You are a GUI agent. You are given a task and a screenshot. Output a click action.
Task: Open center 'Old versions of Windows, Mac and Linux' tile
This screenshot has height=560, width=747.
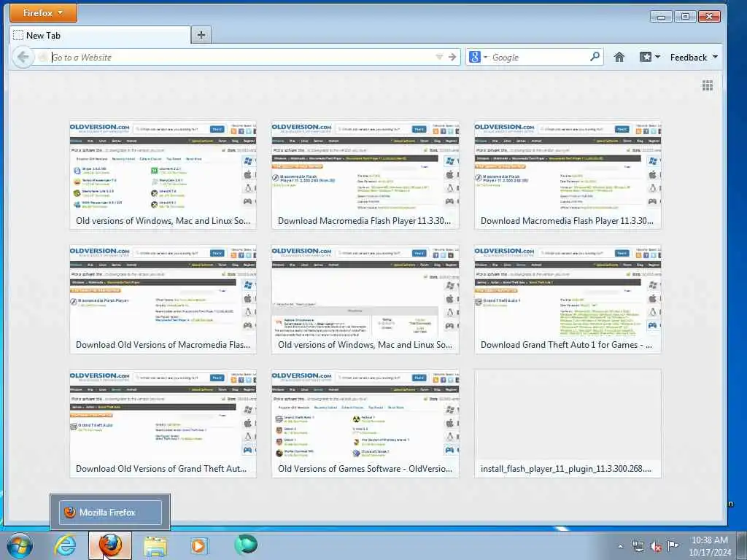point(365,299)
